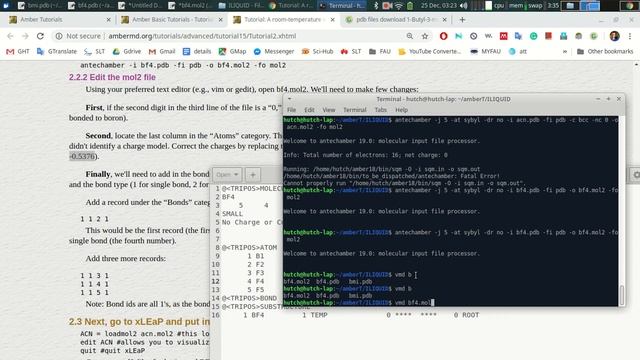Open the GHT bookmark
Viewport: 640px width, 360px height.
pyautogui.click(x=18, y=51)
